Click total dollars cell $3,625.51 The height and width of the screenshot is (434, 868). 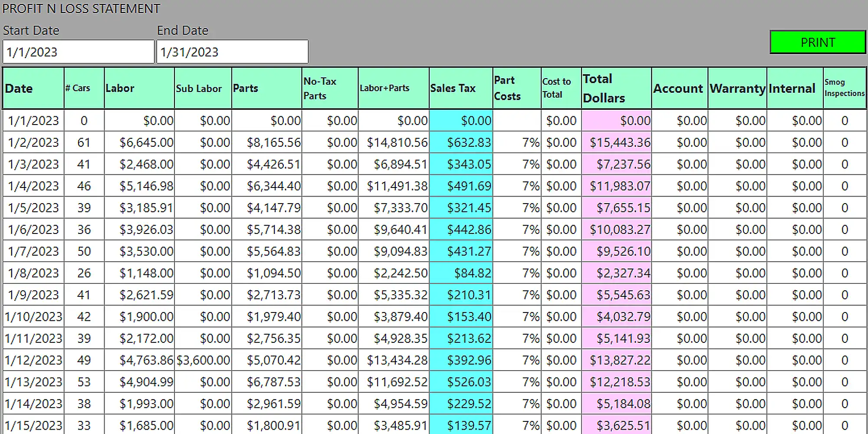(x=617, y=425)
